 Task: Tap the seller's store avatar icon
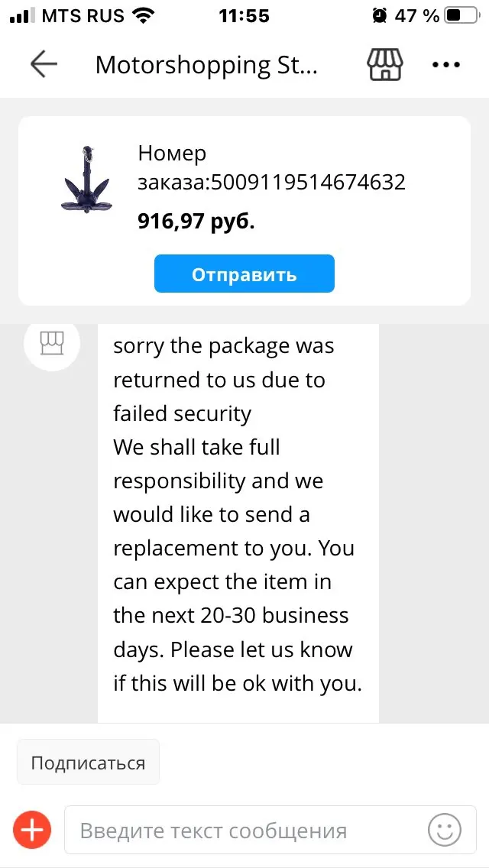click(x=52, y=343)
